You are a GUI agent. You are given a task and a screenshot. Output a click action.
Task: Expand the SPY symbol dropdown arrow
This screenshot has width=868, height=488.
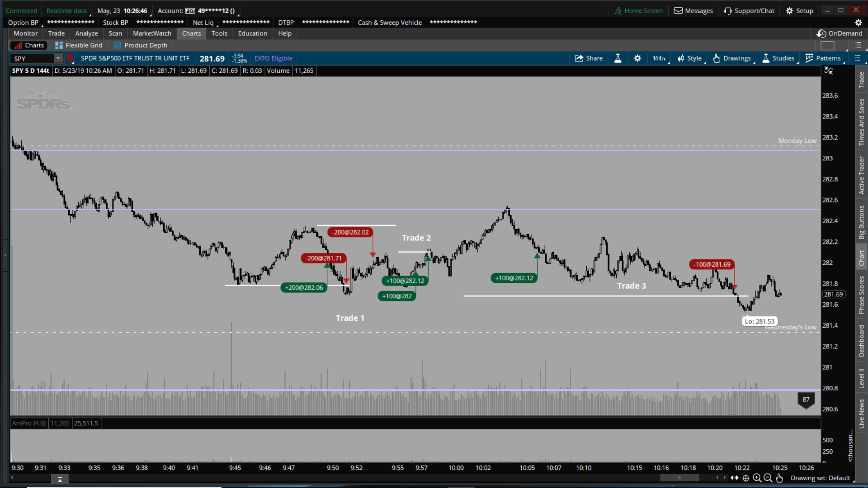(58, 58)
